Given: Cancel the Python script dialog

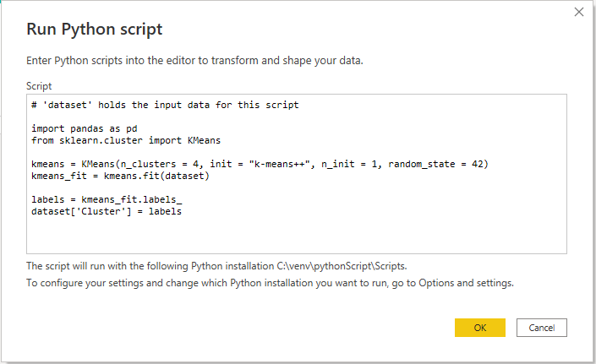Looking at the screenshot, I should 542,328.
